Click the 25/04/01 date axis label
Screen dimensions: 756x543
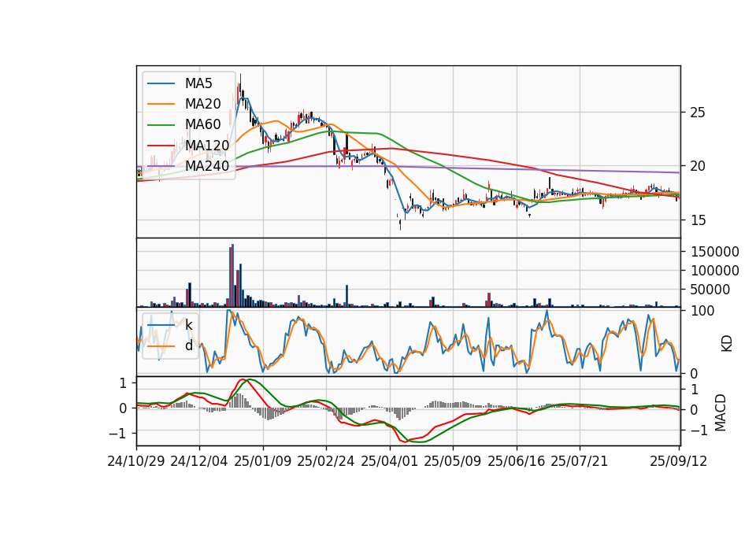(389, 461)
